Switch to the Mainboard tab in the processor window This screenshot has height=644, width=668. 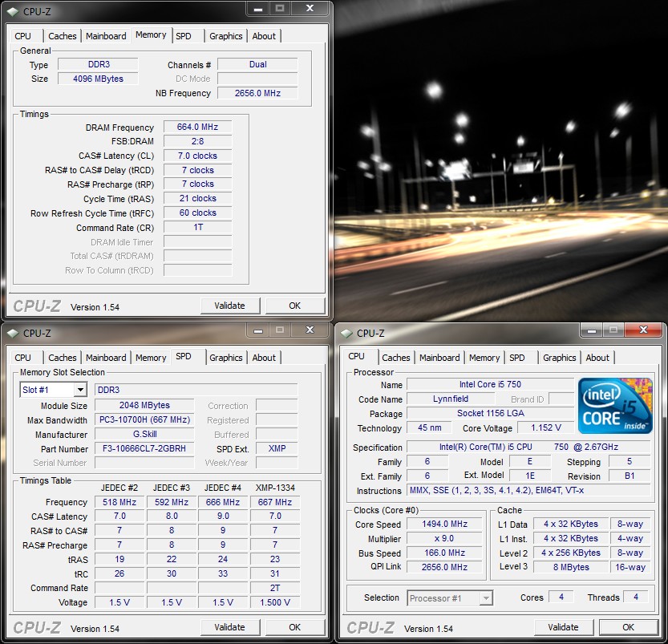point(439,358)
